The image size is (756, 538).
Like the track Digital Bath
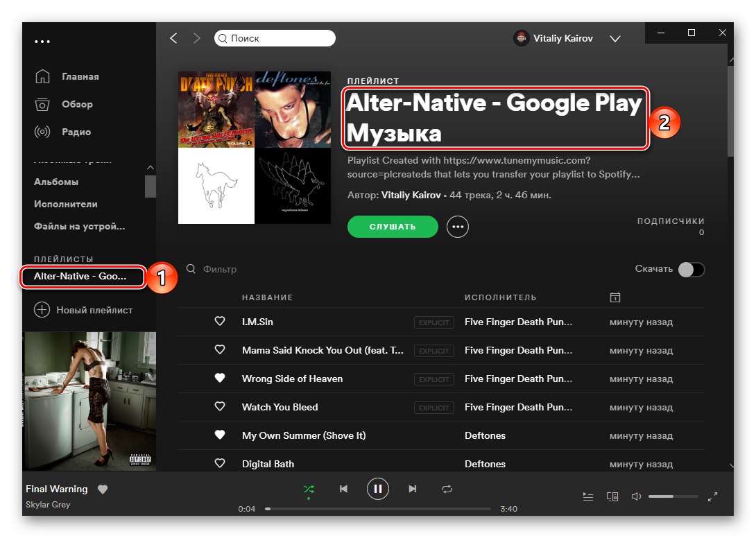point(220,463)
